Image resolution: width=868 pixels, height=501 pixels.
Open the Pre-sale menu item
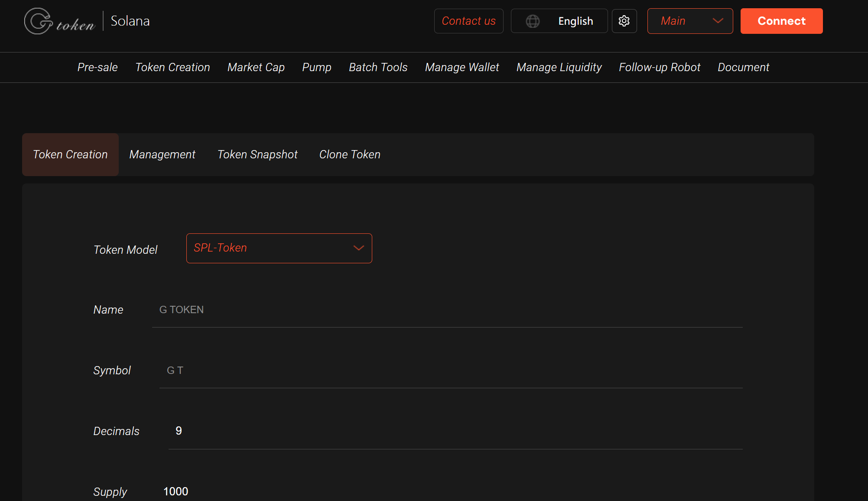tap(97, 67)
